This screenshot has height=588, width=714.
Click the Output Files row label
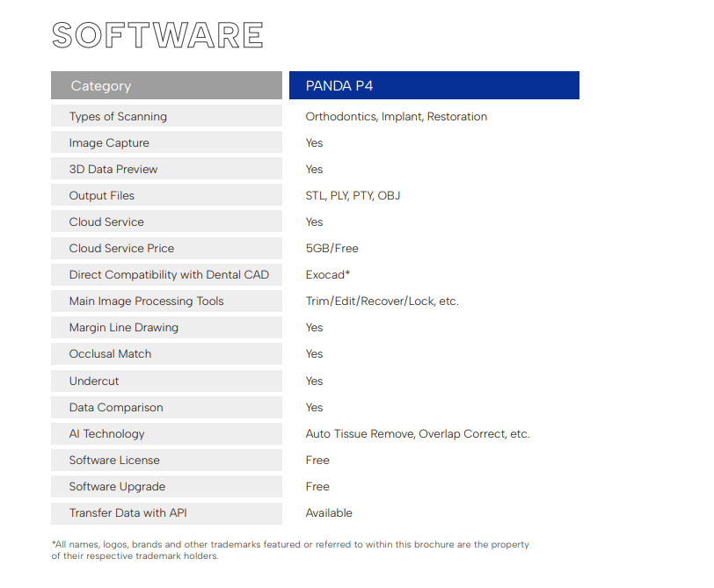coord(101,196)
